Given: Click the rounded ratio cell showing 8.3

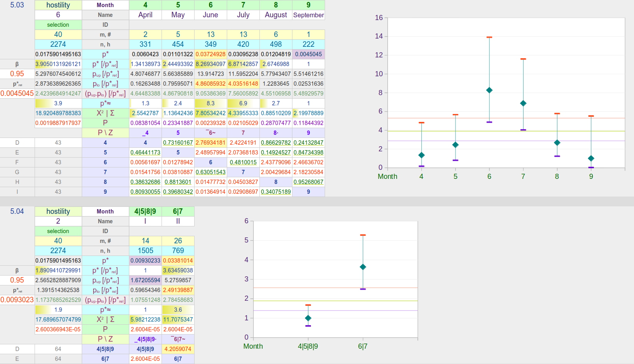Looking at the screenshot, I should point(211,103).
